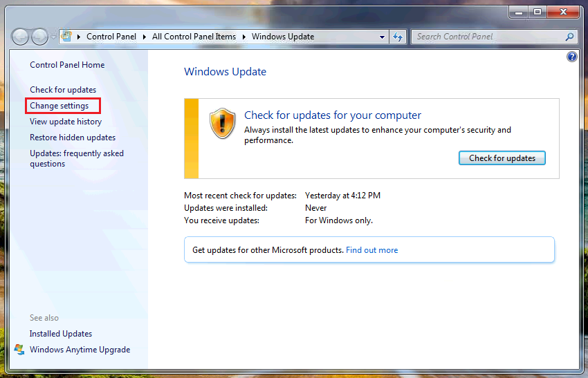Viewport: 588px width, 378px height.
Task: Click the Windows Anytime Upgrade flag icon
Action: click(19, 350)
